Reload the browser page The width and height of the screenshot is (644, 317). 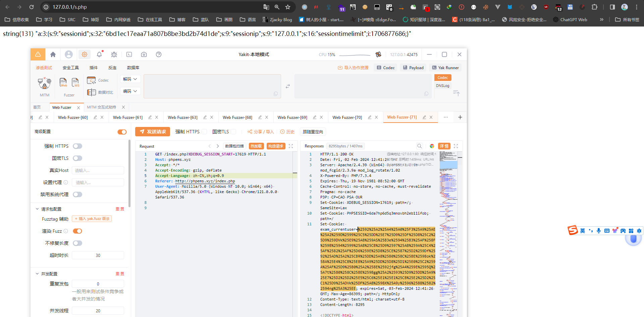[32, 7]
